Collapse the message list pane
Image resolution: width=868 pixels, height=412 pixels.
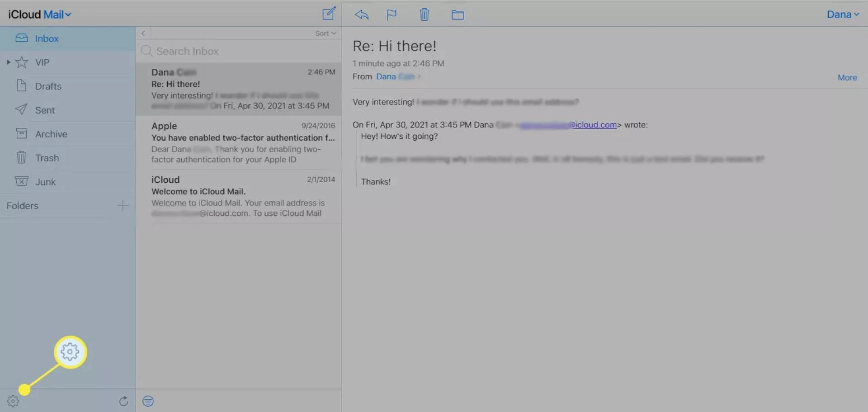(x=142, y=33)
